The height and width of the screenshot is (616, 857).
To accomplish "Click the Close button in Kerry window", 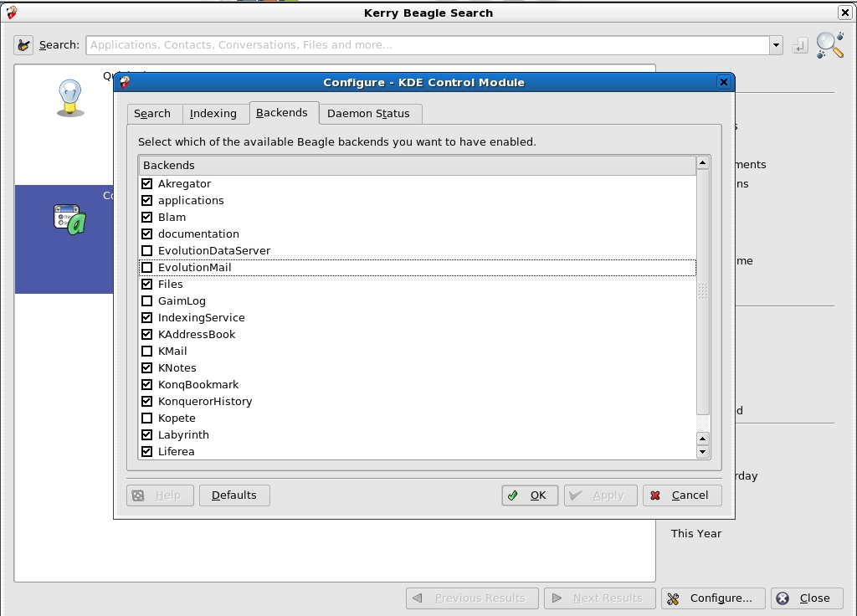I will 807,598.
